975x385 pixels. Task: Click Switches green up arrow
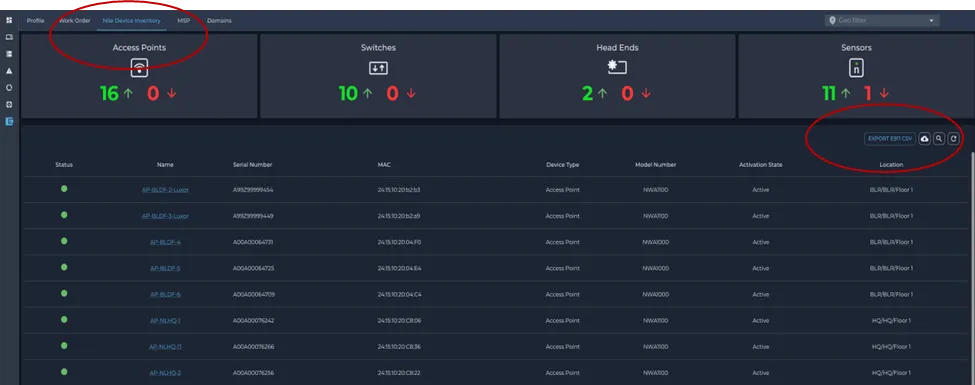coord(367,93)
